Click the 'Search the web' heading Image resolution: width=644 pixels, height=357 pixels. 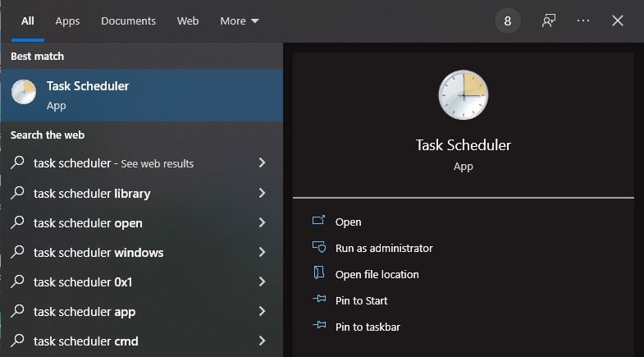[48, 135]
